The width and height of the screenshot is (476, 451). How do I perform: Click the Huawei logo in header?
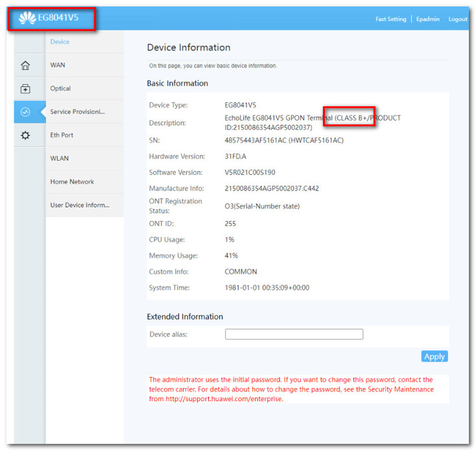coord(27,18)
